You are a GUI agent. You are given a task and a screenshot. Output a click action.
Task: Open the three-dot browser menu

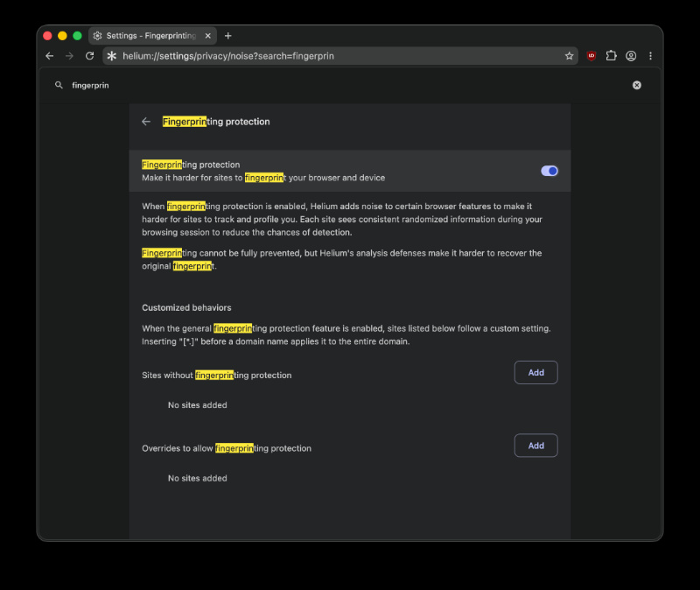[650, 56]
